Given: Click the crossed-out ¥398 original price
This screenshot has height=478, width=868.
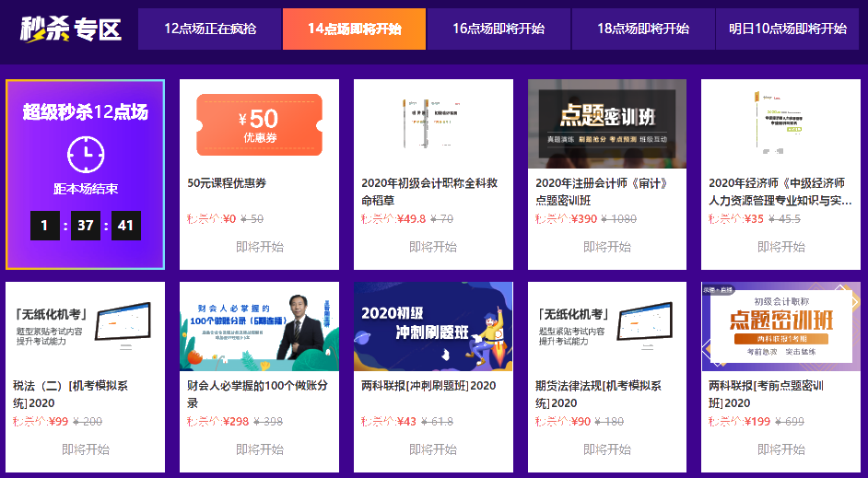Looking at the screenshot, I should tap(268, 422).
